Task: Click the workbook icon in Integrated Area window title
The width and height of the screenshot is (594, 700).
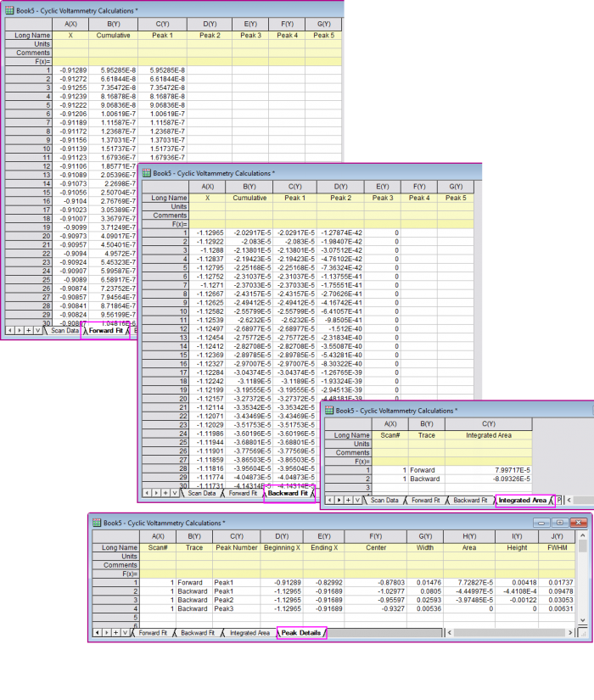Action: tap(328, 411)
